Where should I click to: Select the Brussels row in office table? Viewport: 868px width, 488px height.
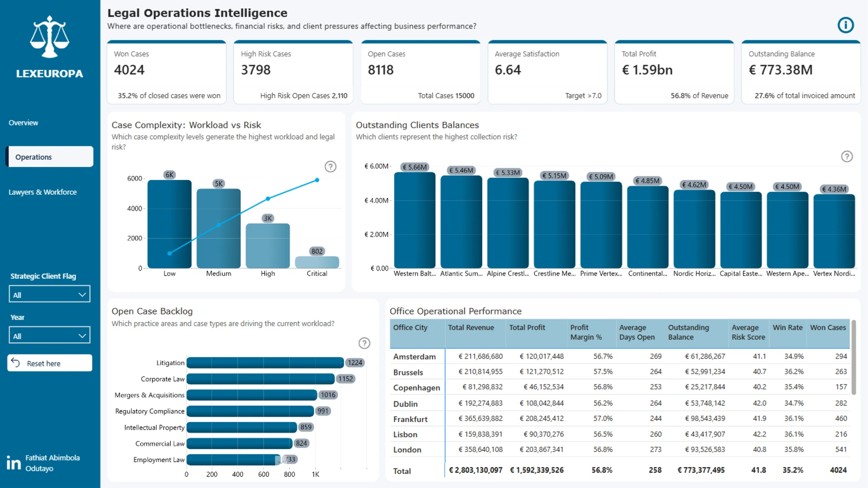pyautogui.click(x=620, y=372)
